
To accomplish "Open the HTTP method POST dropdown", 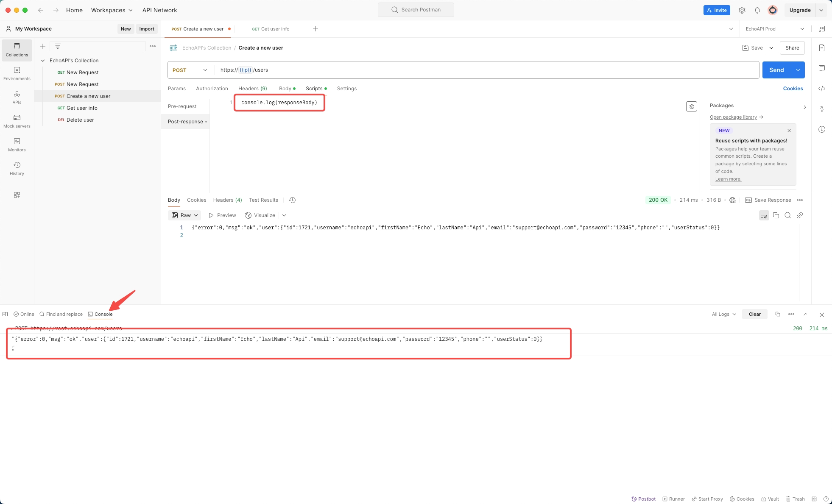I will [x=190, y=70].
